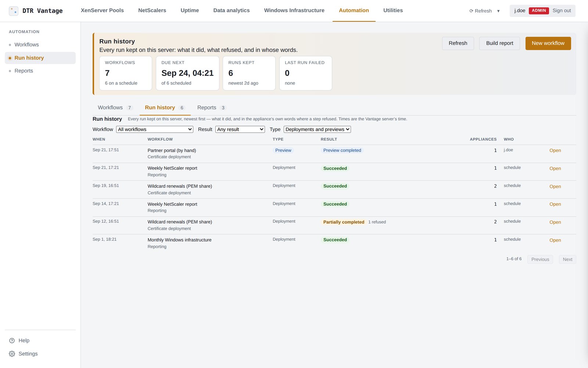Click 'Partner portal (by hand)' workflow name
The image size is (588, 368).
172,151
